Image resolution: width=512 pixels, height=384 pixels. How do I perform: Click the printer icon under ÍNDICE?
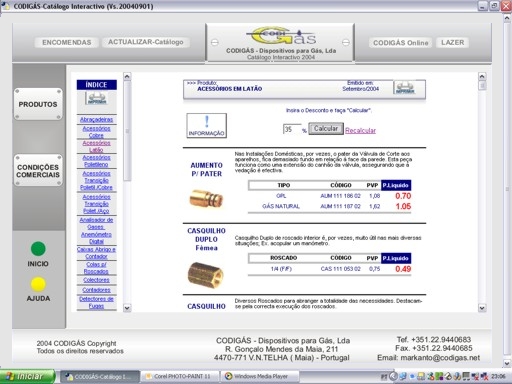(x=97, y=99)
